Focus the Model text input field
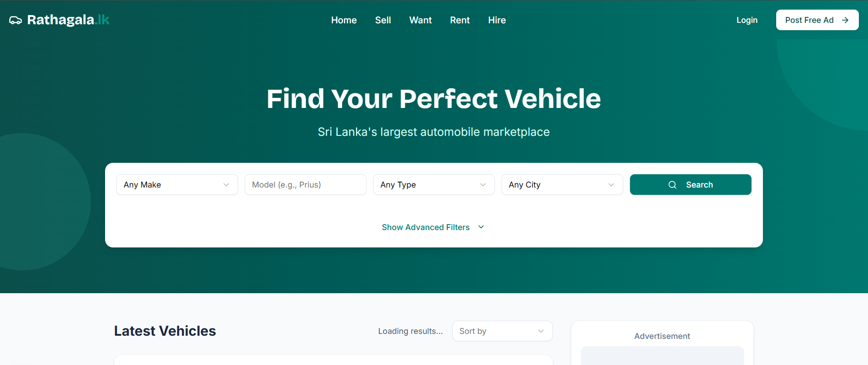This screenshot has width=868, height=365. pos(305,185)
